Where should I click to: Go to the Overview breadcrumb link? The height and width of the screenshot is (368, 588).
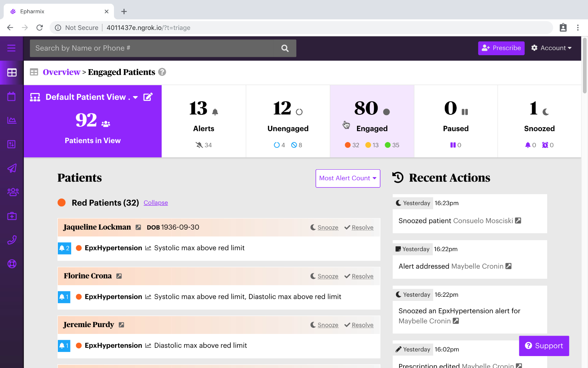[62, 72]
